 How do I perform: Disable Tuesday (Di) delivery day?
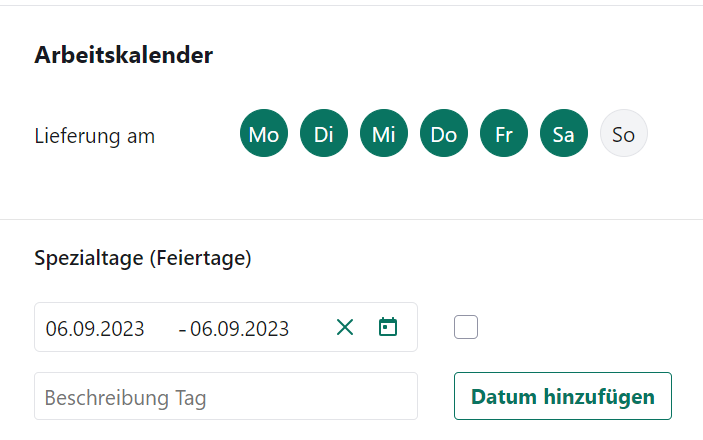pos(324,135)
